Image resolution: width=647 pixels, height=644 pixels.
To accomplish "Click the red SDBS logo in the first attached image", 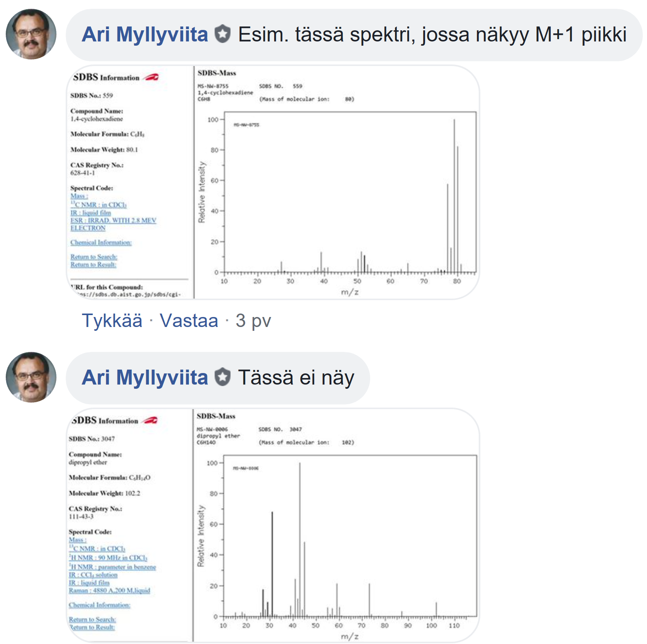I will pos(151,77).
